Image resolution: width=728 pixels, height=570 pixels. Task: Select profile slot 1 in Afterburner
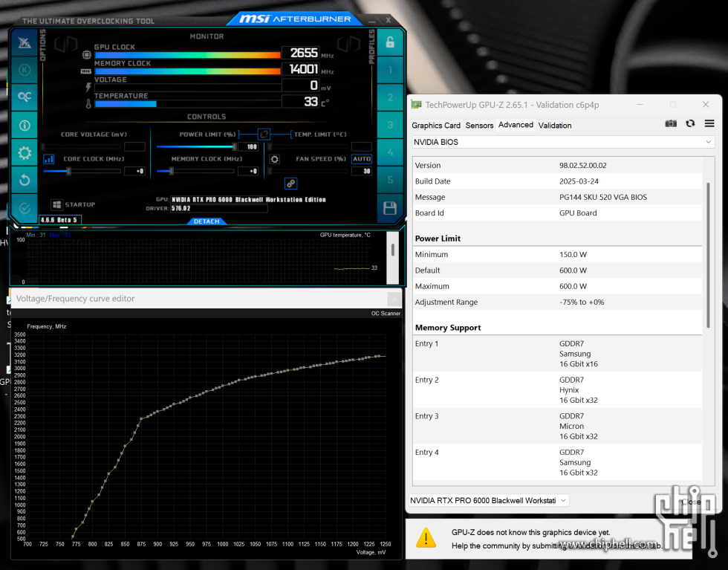pyautogui.click(x=390, y=70)
